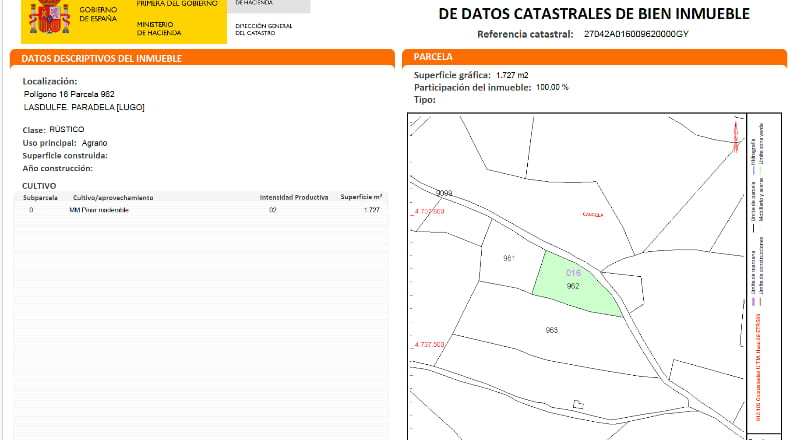The image size is (790, 440).
Task: Click the Superficie gráfica value '1.727 m2'
Action: 512,75
